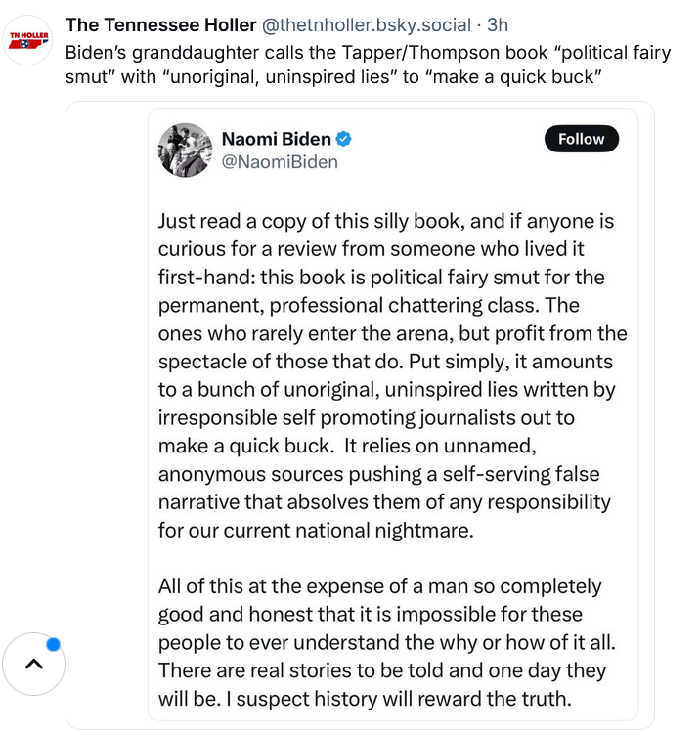Click the Naomi Biden display name

[x=276, y=139]
